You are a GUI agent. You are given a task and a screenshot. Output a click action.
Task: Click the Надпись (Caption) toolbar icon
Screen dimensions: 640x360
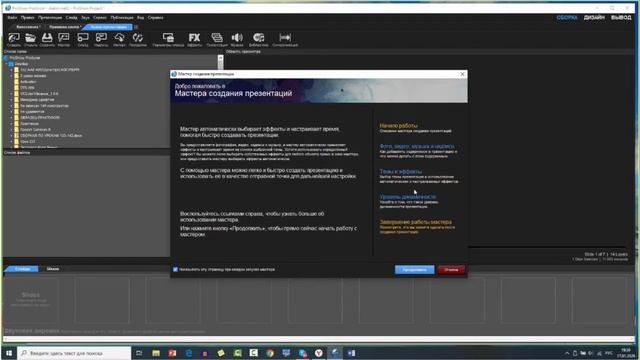pyautogui.click(x=101, y=39)
